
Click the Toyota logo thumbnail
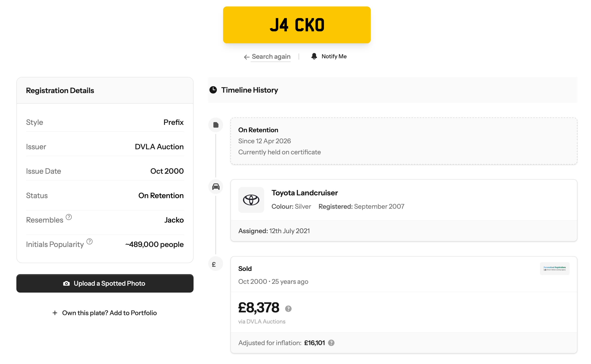coord(251,200)
